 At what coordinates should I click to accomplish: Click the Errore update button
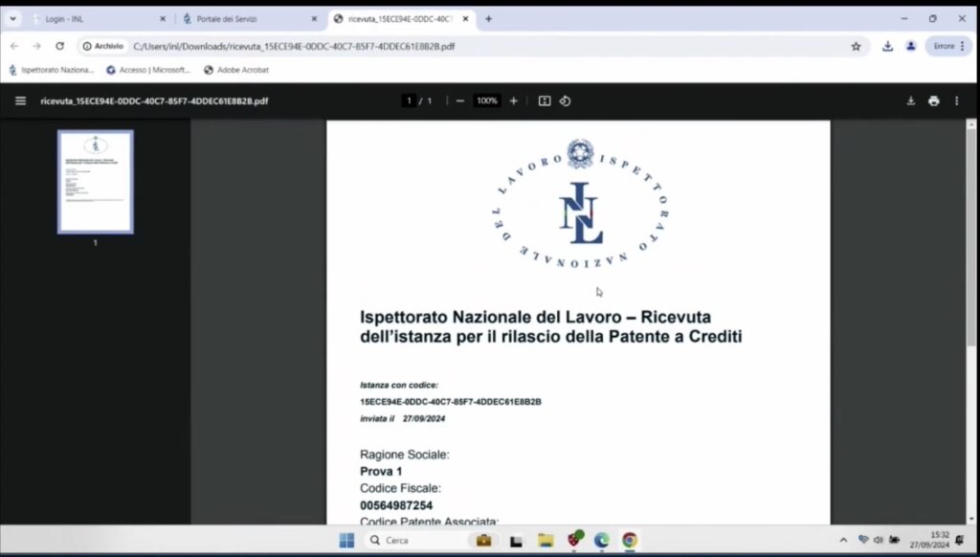[948, 46]
